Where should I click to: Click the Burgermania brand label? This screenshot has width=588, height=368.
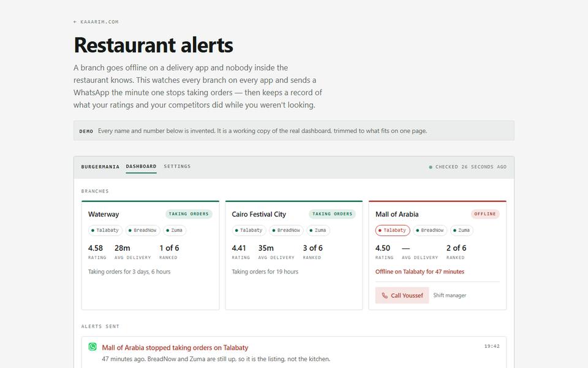coord(100,167)
